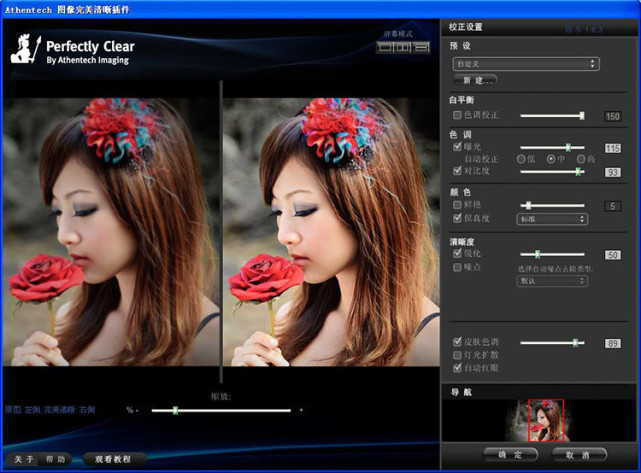Image resolution: width=641 pixels, height=473 pixels.
Task: Click the contrast slider handle
Action: coord(578,172)
